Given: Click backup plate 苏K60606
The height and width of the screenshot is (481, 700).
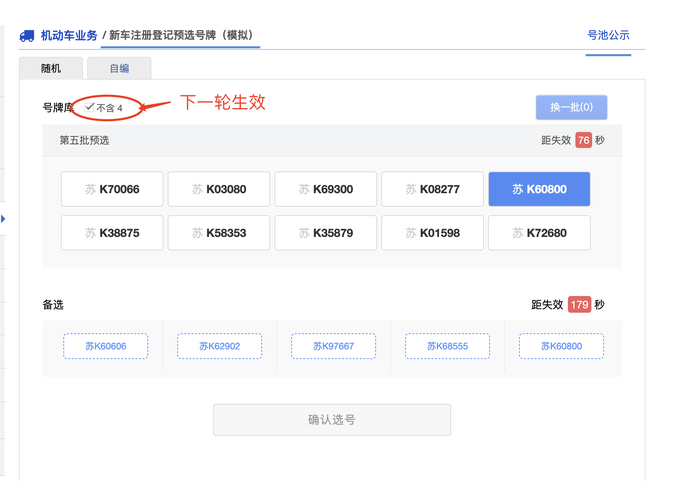Looking at the screenshot, I should [105, 346].
